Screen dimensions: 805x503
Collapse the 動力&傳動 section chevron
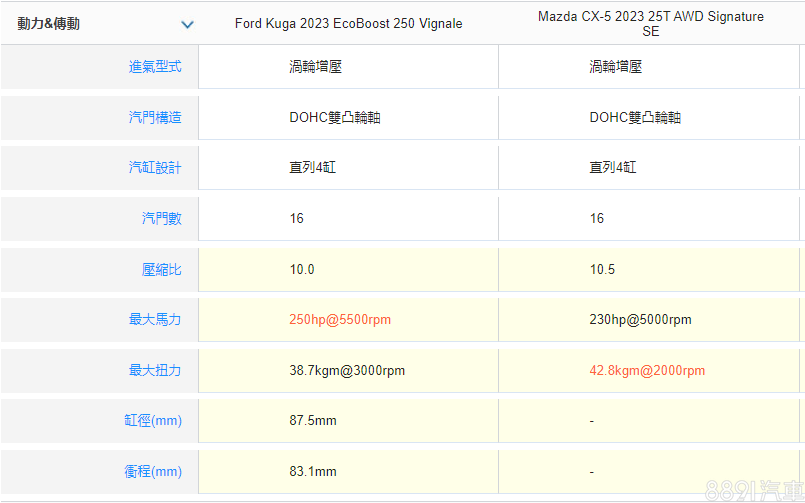(187, 24)
